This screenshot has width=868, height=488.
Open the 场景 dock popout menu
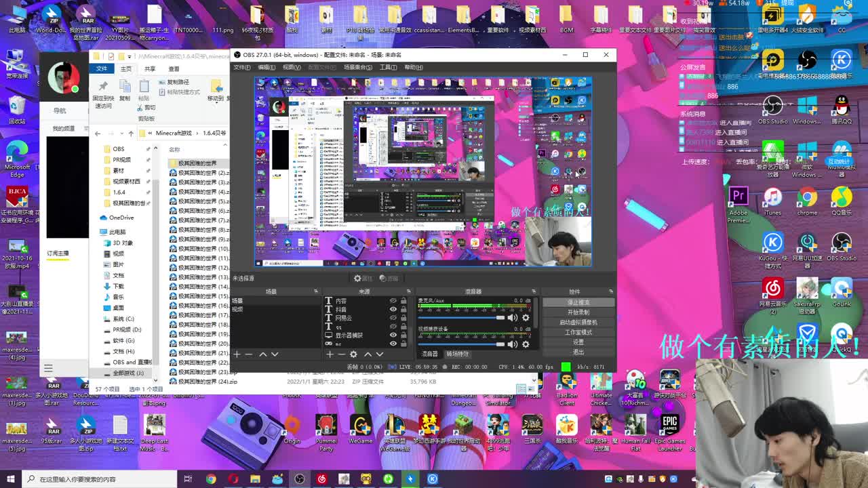[315, 291]
